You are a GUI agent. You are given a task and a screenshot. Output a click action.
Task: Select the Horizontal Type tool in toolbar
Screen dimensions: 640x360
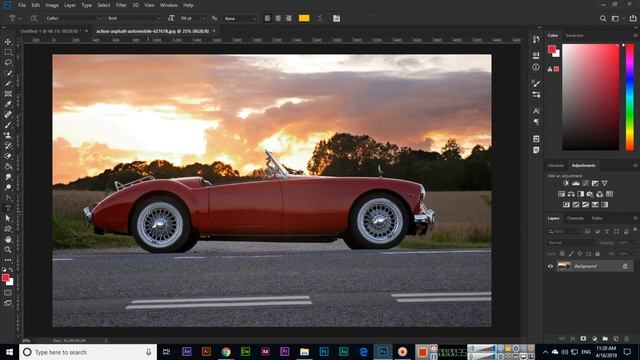tap(8, 208)
